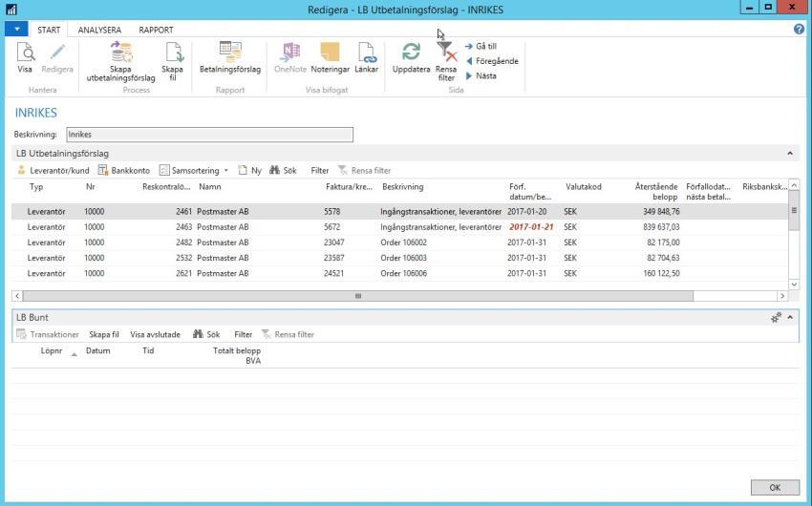Collapse the LB Bunt section

click(x=790, y=318)
